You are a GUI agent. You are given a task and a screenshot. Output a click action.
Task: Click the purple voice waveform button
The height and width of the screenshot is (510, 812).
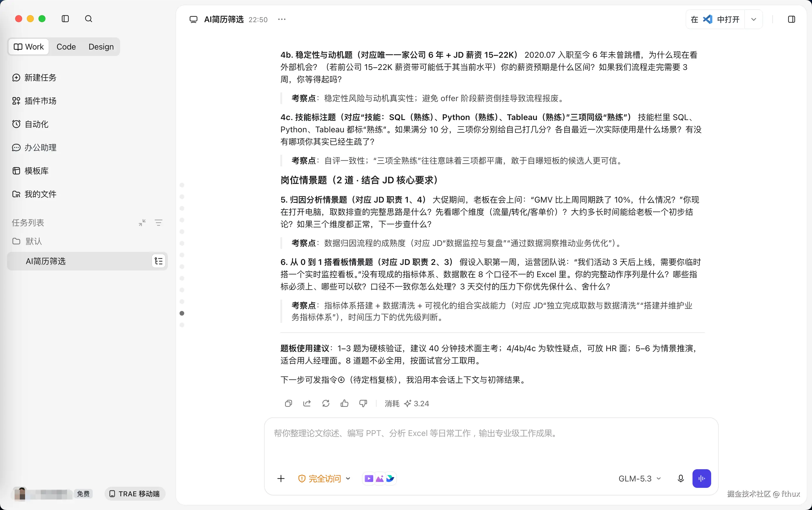click(x=702, y=479)
